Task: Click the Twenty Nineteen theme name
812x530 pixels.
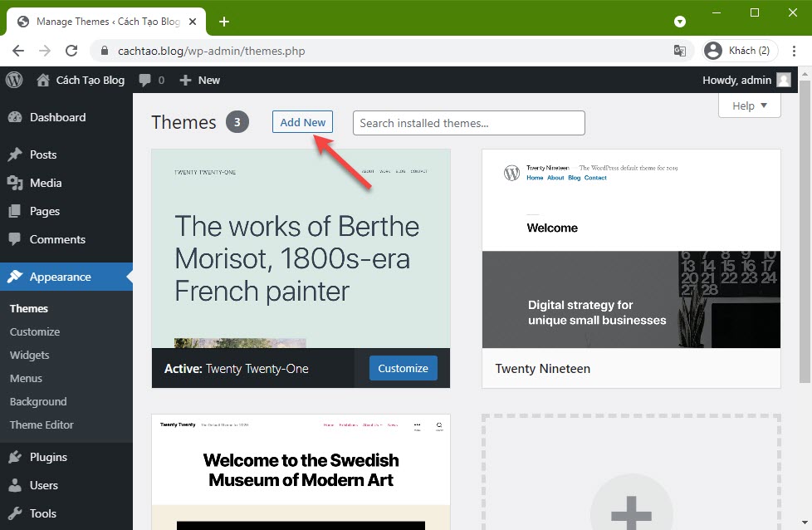Action: pos(542,368)
